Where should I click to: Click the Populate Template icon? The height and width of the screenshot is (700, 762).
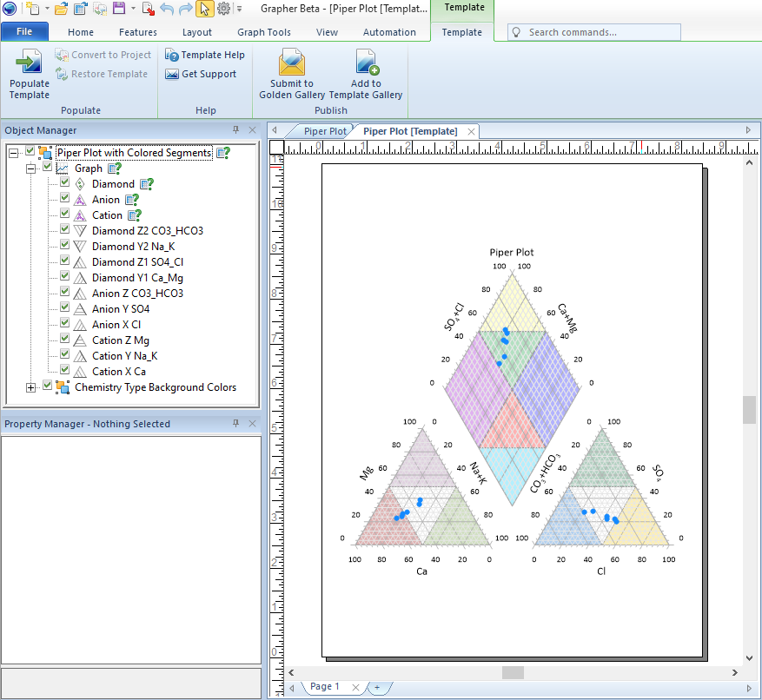30,63
